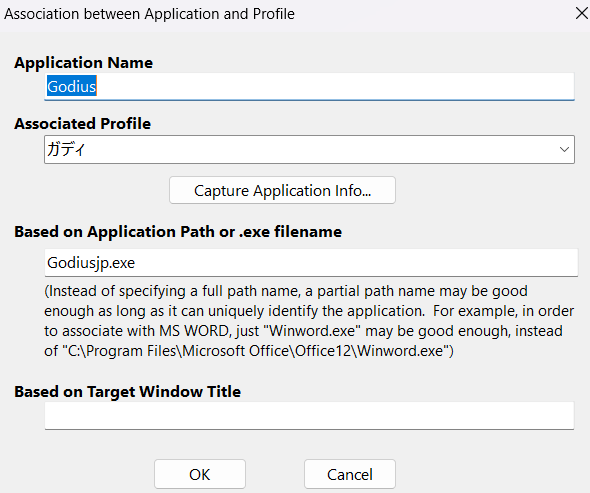590x493 pixels.
Task: Click Capture Application Info button
Action: point(282,190)
